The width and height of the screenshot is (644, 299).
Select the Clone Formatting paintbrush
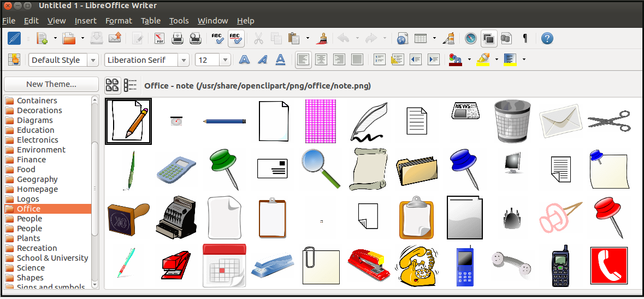(321, 39)
